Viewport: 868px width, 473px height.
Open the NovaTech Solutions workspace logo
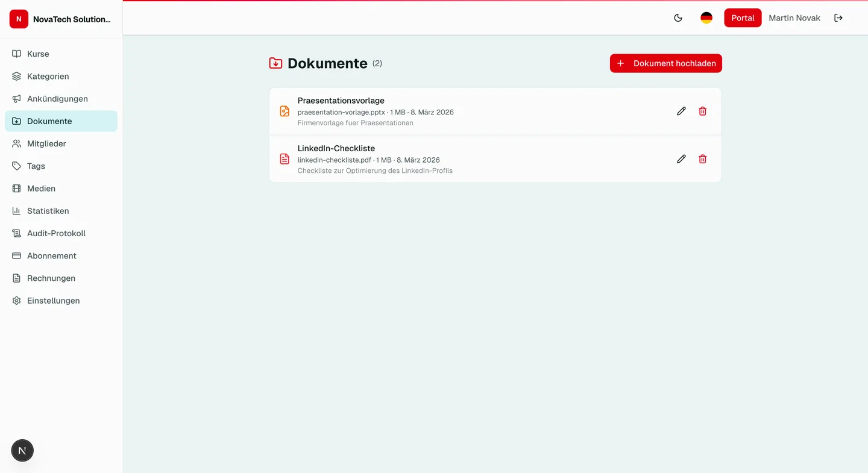[19, 19]
